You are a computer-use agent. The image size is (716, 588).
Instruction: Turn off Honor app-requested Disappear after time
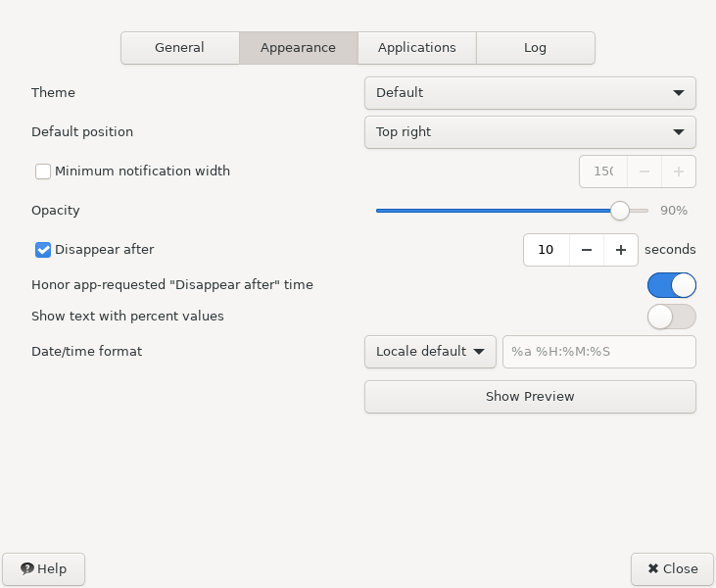point(671,285)
